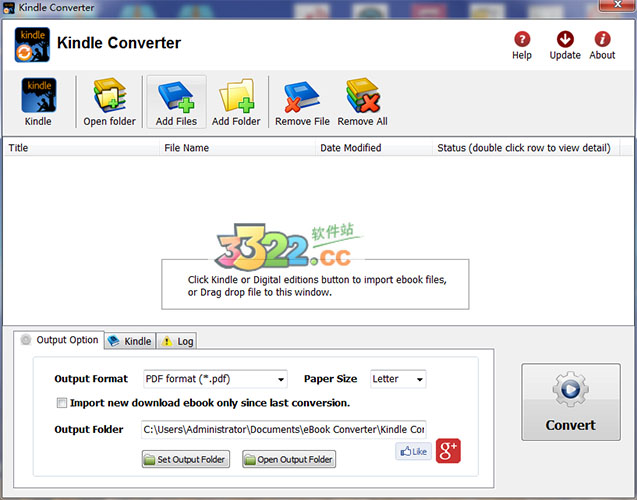The image size is (637, 500).
Task: Open the Kindle import tool
Action: pos(39,102)
